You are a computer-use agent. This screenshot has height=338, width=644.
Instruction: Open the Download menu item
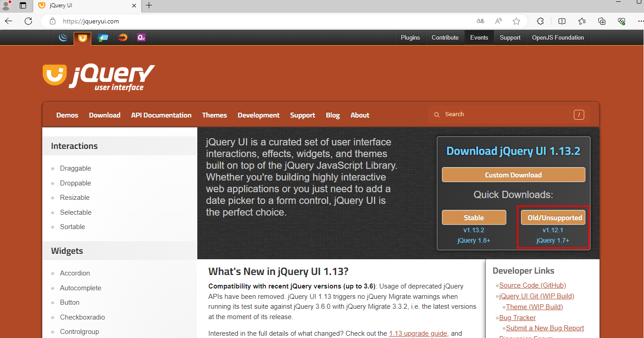coord(105,115)
